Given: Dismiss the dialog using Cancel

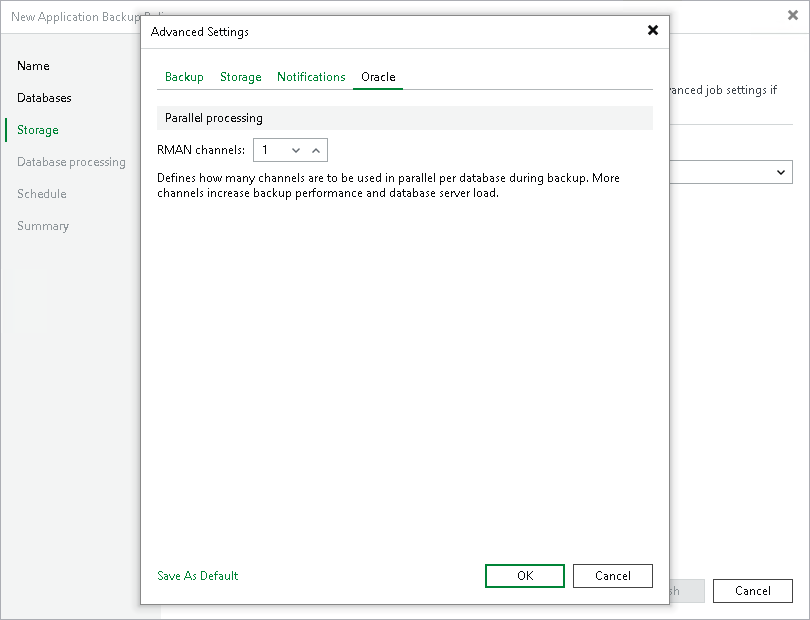Looking at the screenshot, I should pyautogui.click(x=612, y=576).
